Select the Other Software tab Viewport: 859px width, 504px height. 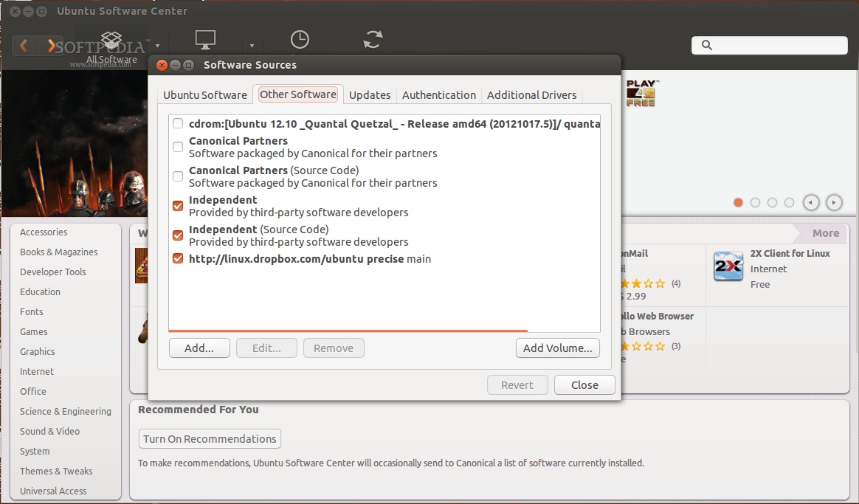(x=298, y=94)
